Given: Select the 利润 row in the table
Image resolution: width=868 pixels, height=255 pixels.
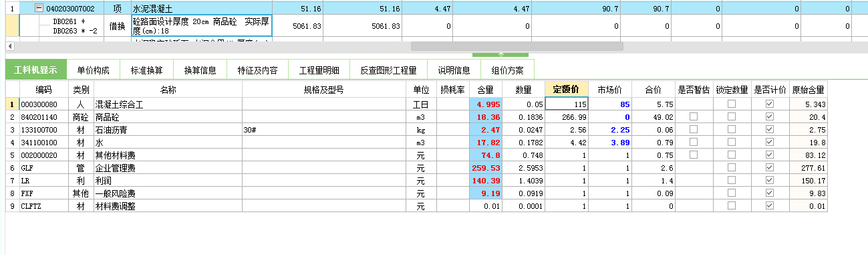Looking at the screenshot, I should click(416, 180).
